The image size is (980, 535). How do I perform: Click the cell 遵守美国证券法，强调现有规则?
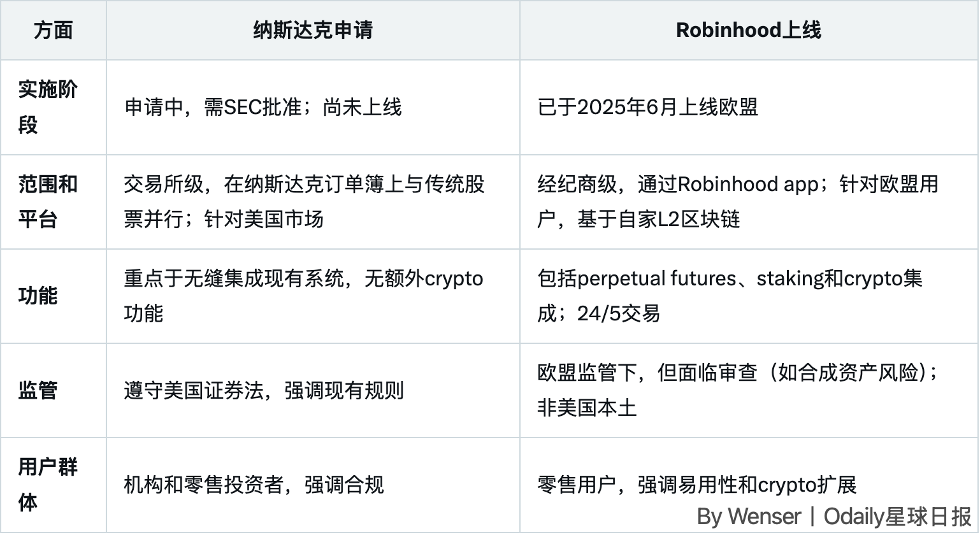264,390
